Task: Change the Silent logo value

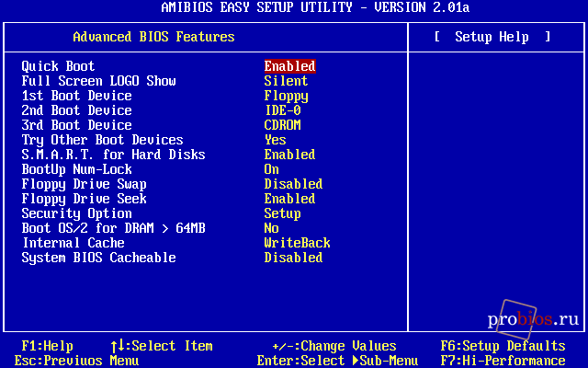Action: pos(286,81)
